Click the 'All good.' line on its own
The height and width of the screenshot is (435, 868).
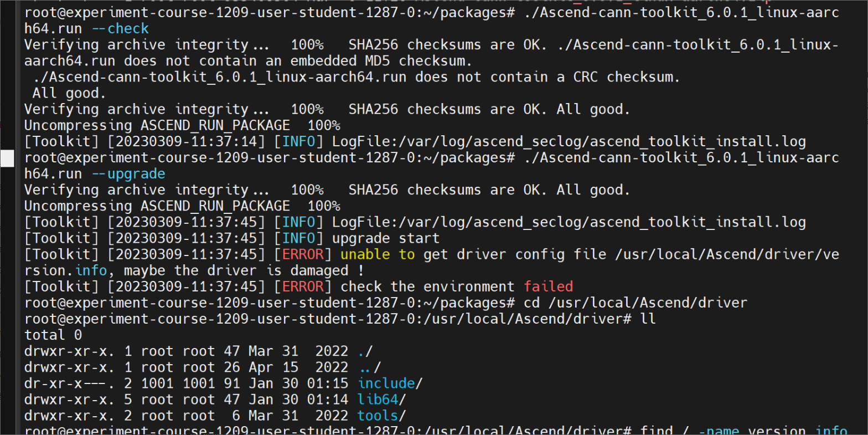[x=66, y=93]
